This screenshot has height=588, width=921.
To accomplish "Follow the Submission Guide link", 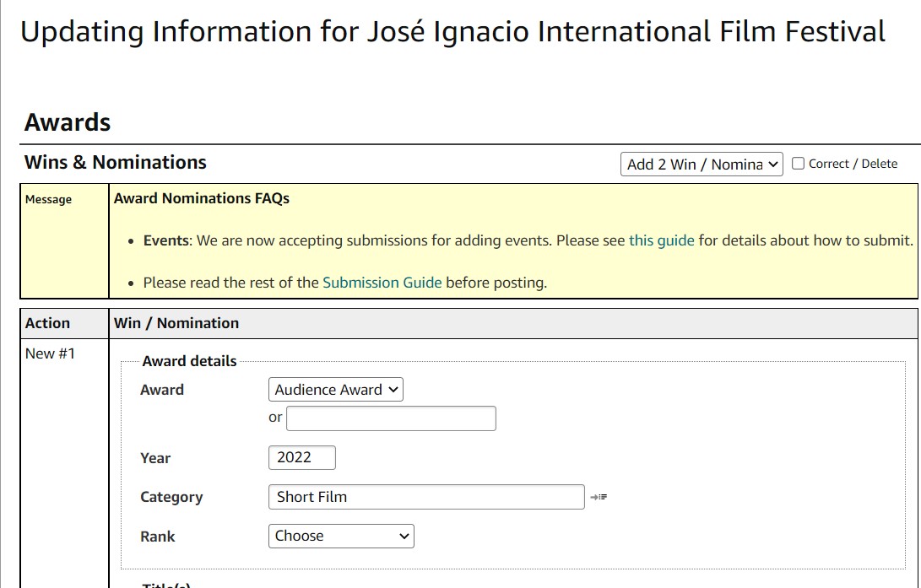I will pyautogui.click(x=382, y=283).
